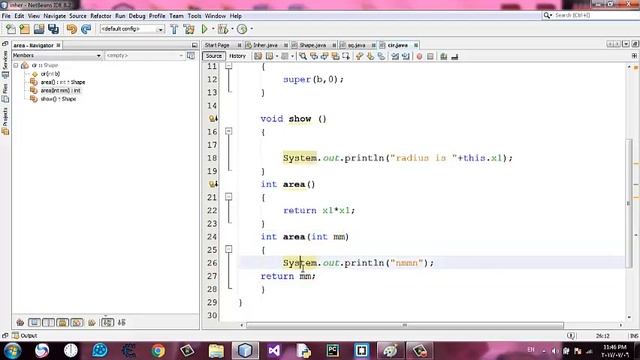The height and width of the screenshot is (360, 640).
Task: Click the Stop Macro Recording icon
Action: (430, 56)
